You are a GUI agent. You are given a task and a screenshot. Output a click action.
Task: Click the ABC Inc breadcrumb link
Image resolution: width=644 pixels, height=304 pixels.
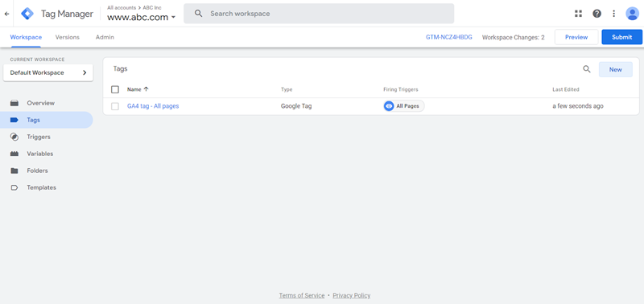tap(152, 7)
